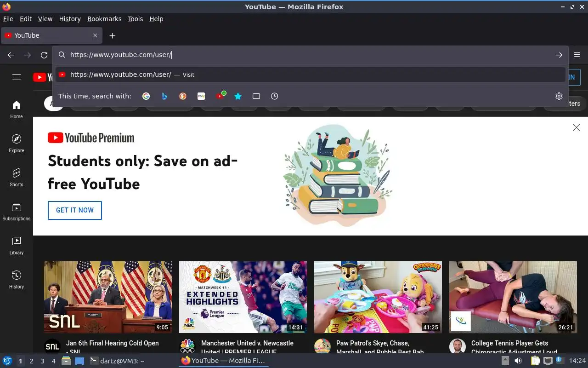Search this time with DuckDuckGo
Screen dimensions: 588x368
coord(183,96)
